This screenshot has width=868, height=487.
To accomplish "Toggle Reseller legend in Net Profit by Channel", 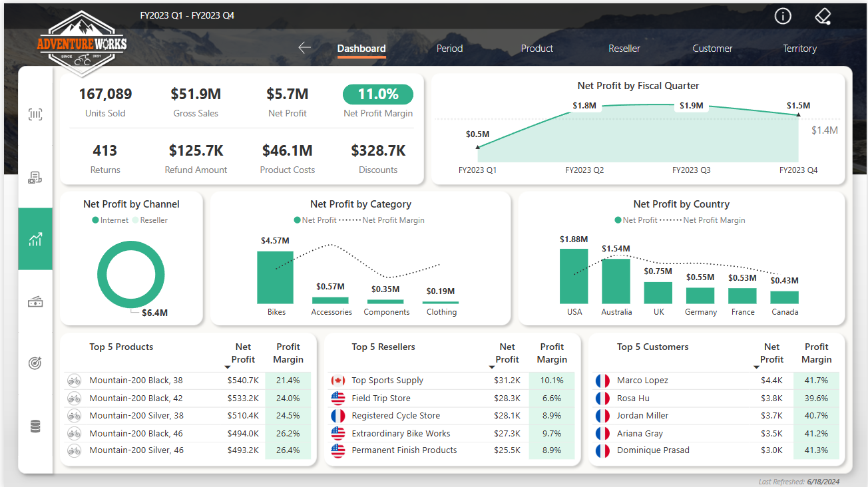I will click(x=150, y=220).
